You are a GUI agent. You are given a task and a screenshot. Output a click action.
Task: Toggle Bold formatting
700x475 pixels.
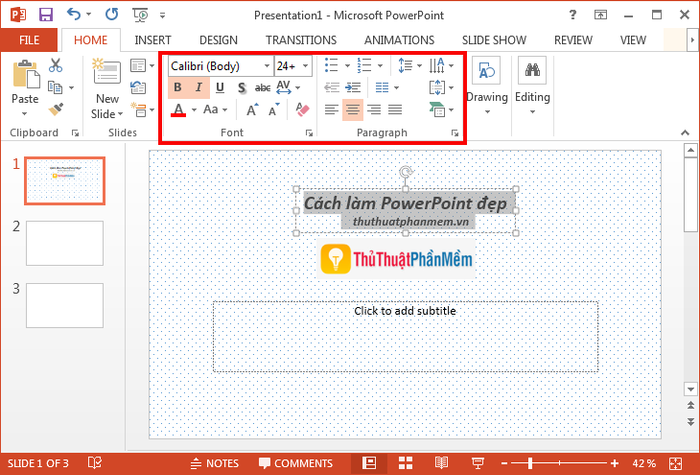[x=178, y=88]
